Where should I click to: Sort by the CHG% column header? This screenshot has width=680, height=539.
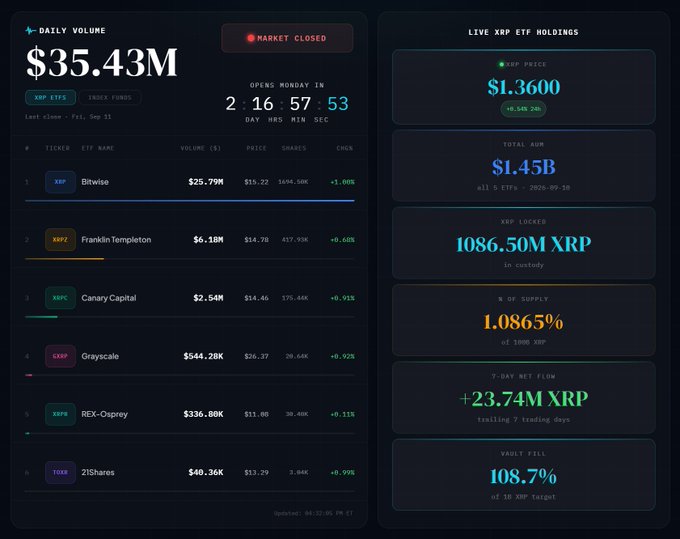tap(344, 148)
